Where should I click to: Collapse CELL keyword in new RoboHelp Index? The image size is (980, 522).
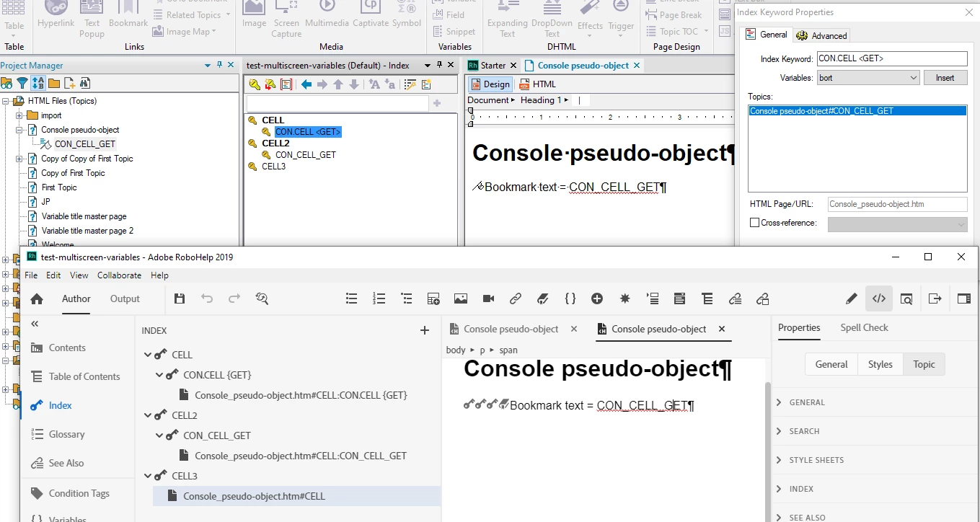tap(148, 355)
